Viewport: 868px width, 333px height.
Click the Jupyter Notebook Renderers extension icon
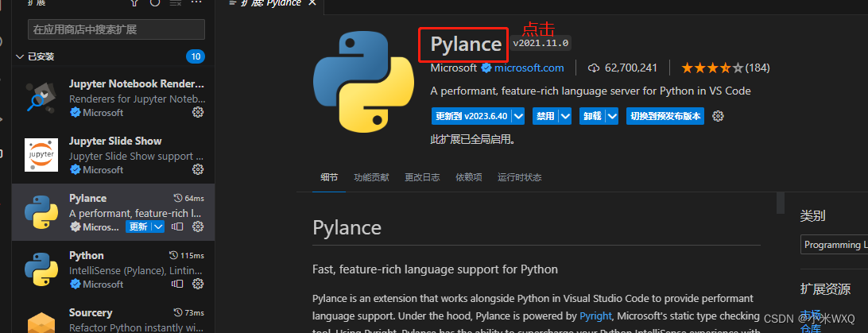(41, 98)
